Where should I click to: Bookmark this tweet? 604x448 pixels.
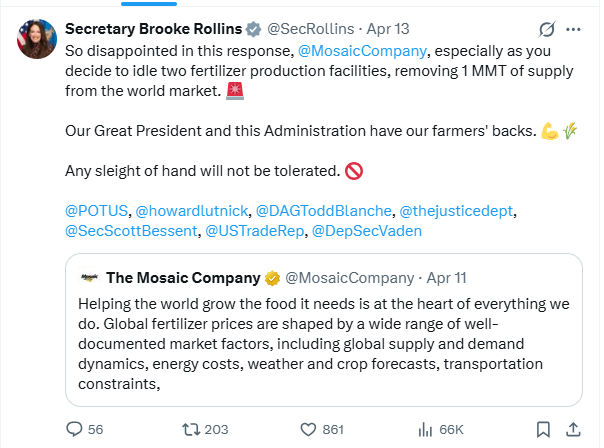tap(542, 429)
